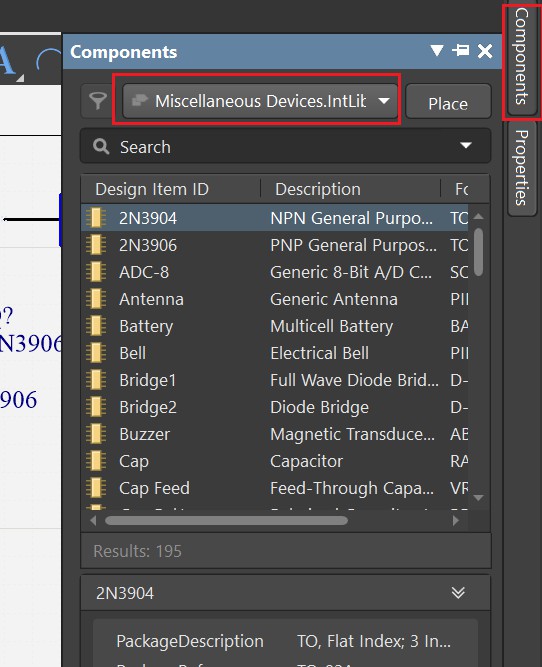Viewport: 542px width, 667px height.
Task: Select the Bridge2 component row
Action: click(275, 407)
